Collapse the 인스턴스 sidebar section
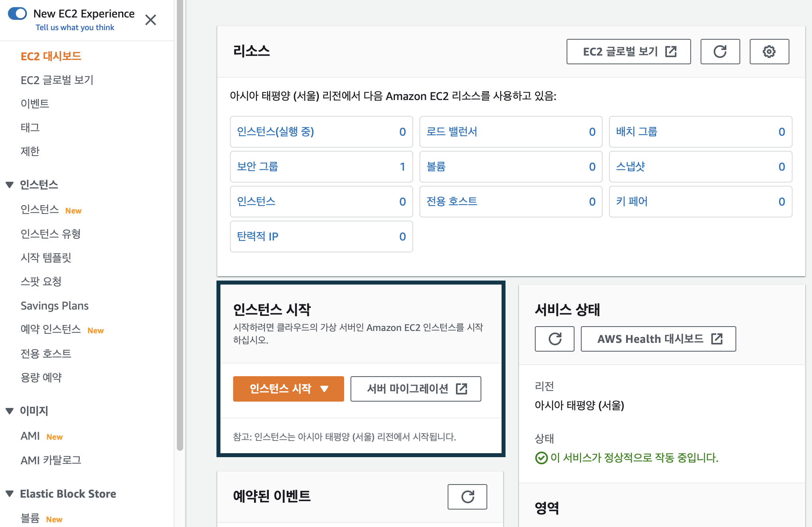Screen dimensions: 812x527 tap(10, 184)
